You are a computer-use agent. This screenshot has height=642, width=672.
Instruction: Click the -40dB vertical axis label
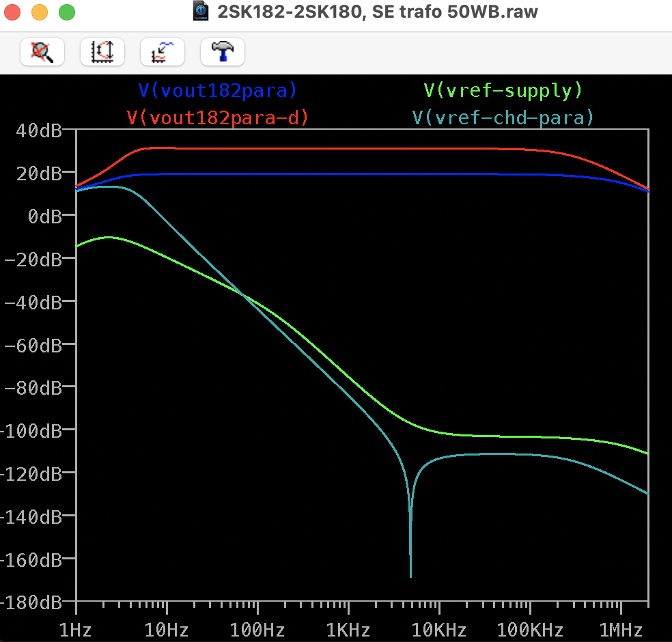(33, 303)
